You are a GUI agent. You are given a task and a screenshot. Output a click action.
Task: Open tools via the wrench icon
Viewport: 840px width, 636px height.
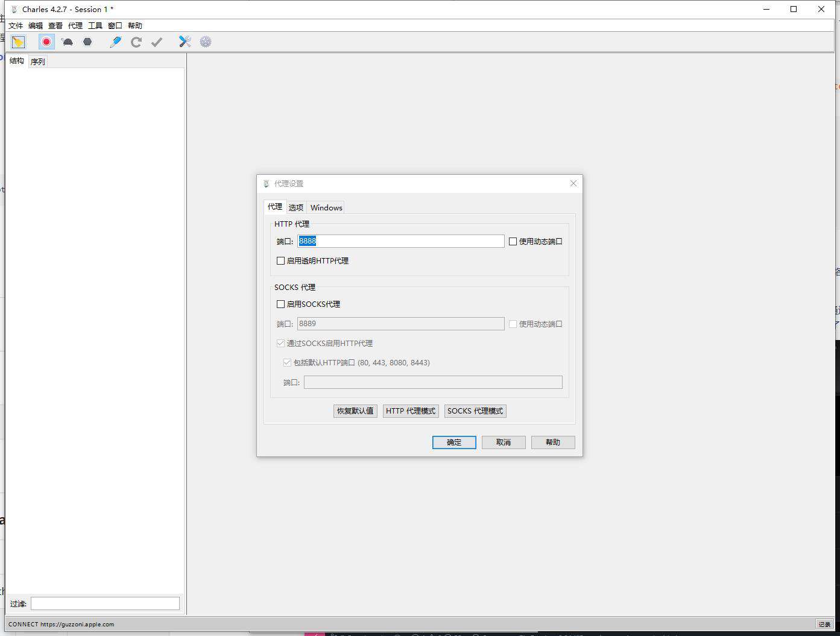(x=185, y=42)
